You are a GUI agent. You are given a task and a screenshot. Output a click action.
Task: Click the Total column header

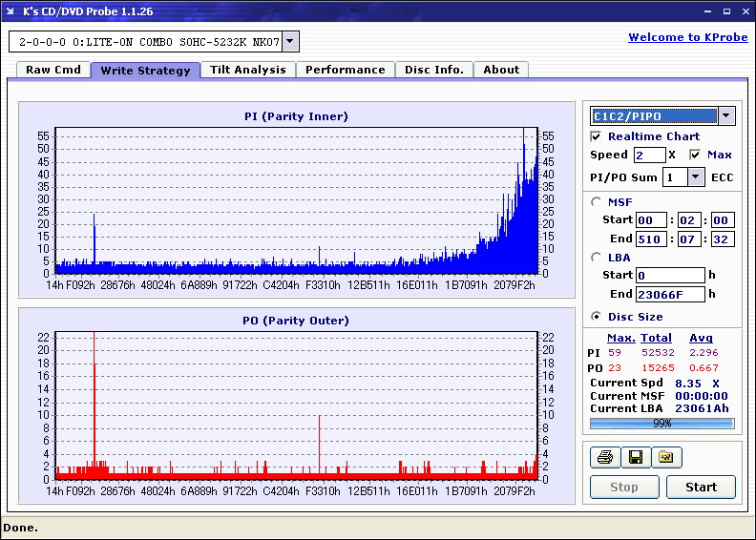tap(656, 338)
